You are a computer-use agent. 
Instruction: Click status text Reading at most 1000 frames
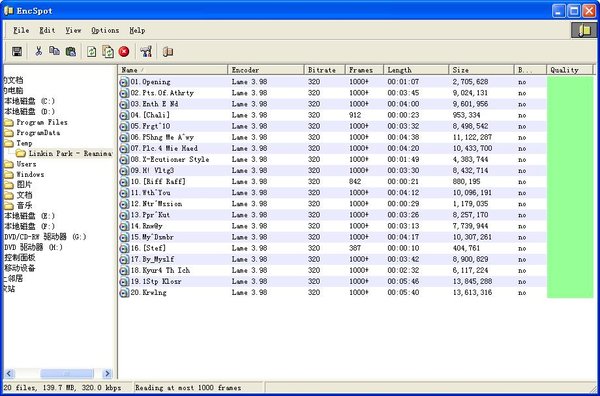[x=188, y=388]
